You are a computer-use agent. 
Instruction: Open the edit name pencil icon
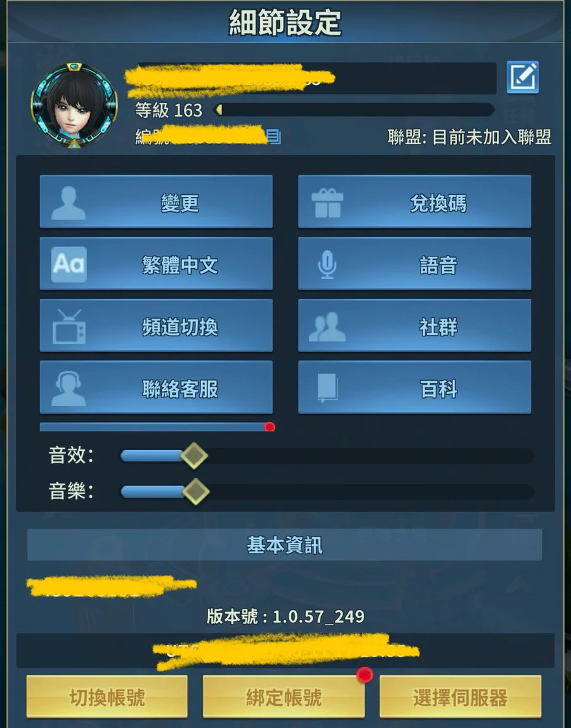523,77
